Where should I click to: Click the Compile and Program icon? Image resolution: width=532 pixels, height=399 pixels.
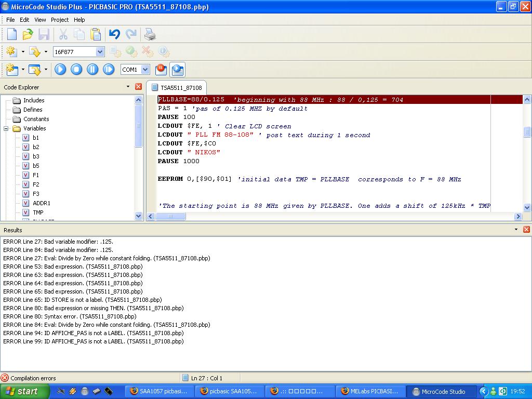pyautogui.click(x=34, y=51)
